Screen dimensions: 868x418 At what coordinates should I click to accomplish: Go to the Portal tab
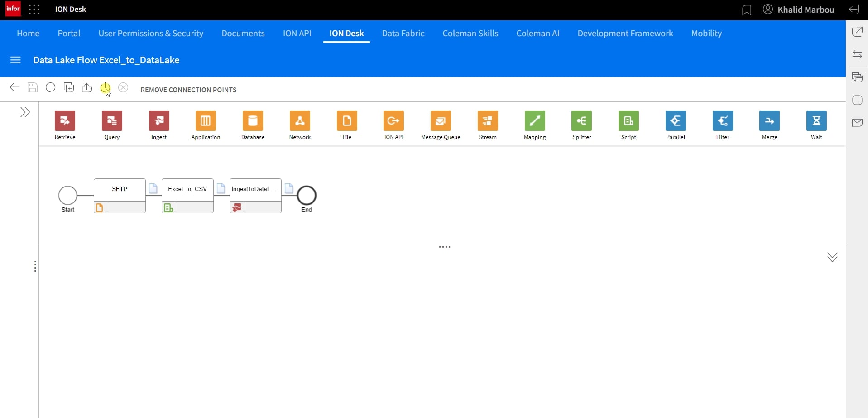pyautogui.click(x=69, y=34)
